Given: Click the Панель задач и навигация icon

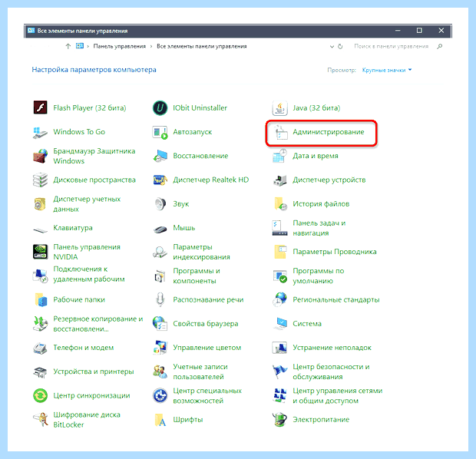Looking at the screenshot, I should coord(279,228).
